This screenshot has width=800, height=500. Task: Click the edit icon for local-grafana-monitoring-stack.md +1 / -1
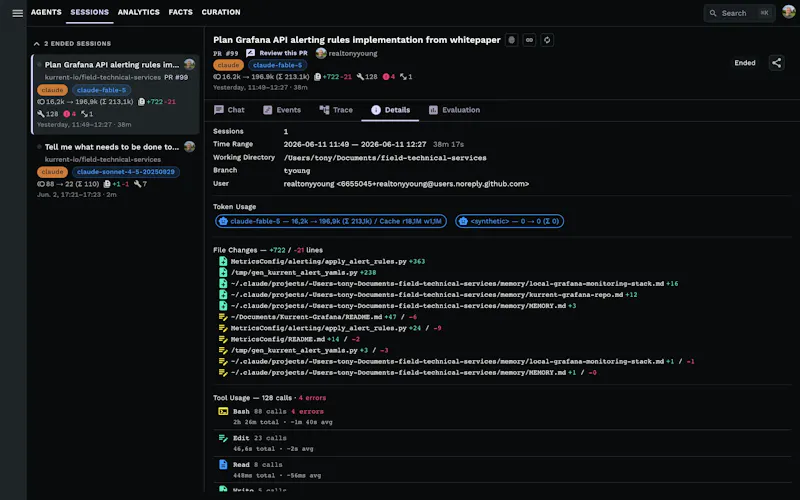[223, 361]
